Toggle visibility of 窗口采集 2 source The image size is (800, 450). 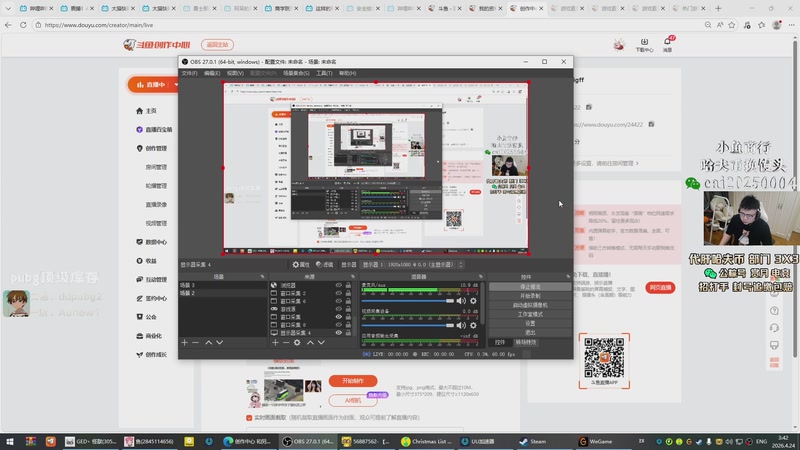pos(338,293)
